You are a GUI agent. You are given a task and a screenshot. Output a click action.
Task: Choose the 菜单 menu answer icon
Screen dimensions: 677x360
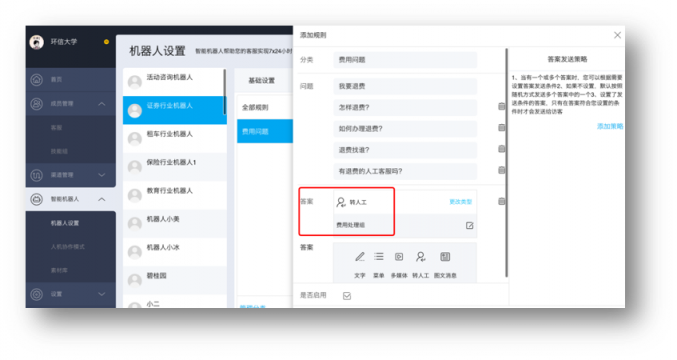pyautogui.click(x=379, y=257)
